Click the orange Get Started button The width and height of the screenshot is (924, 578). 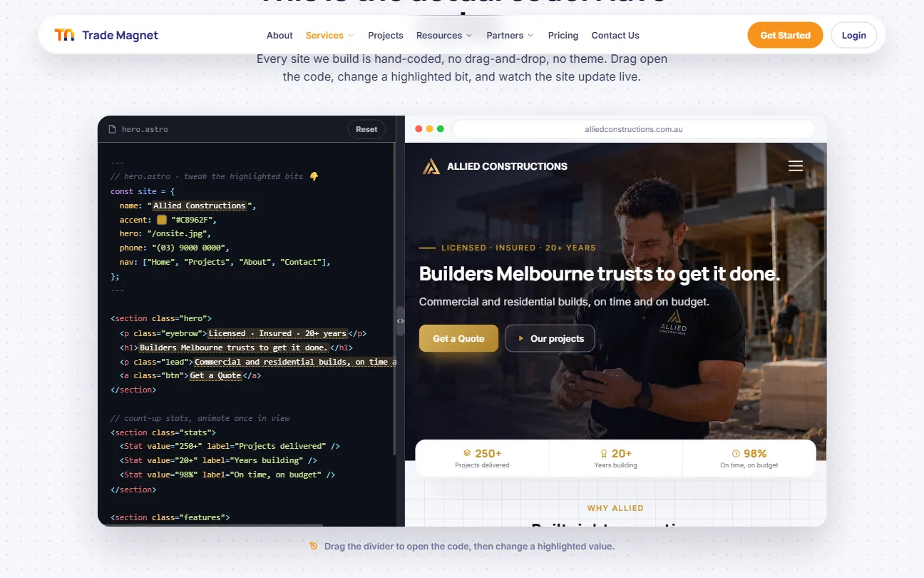pyautogui.click(x=785, y=35)
